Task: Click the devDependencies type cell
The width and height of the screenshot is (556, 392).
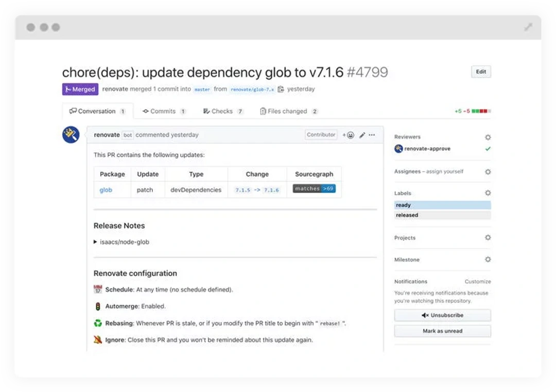Action: pyautogui.click(x=196, y=190)
